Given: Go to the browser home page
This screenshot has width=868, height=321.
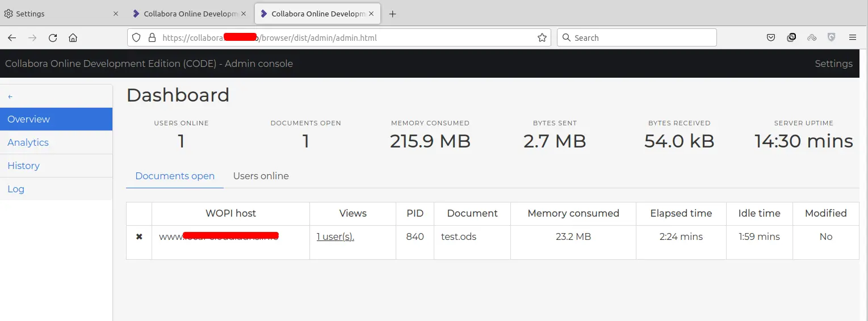Looking at the screenshot, I should click(73, 38).
